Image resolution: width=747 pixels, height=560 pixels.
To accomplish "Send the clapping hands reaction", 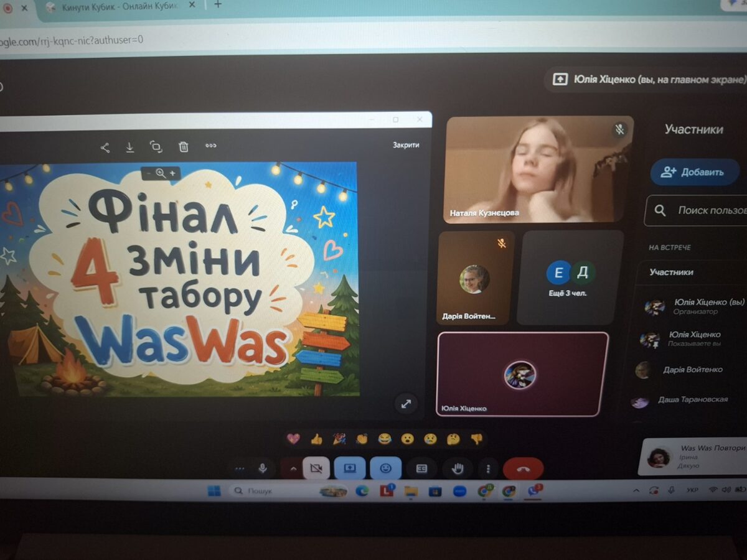I will (362, 439).
